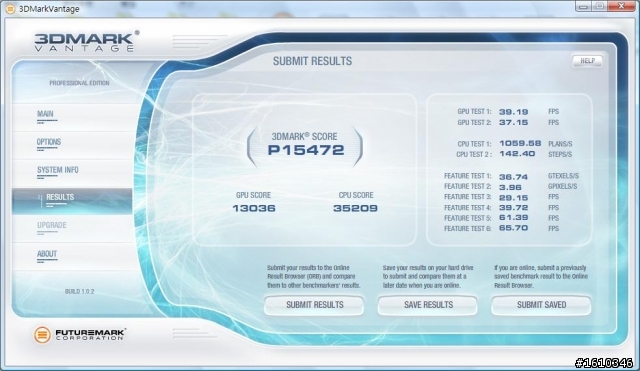Click the 3DMark Vantage logo

tap(86, 42)
